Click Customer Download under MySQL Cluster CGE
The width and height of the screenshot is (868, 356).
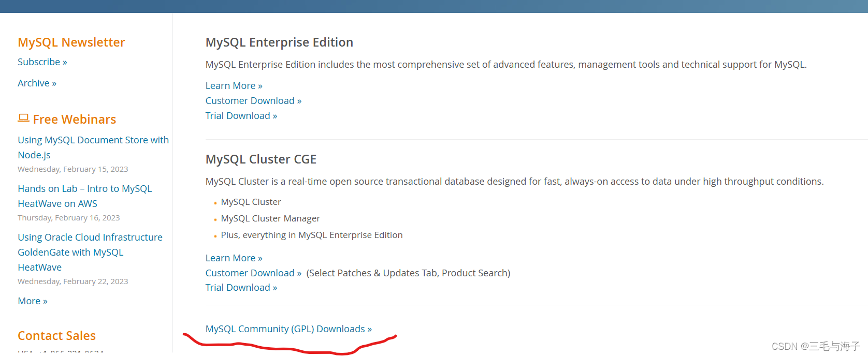tap(254, 273)
